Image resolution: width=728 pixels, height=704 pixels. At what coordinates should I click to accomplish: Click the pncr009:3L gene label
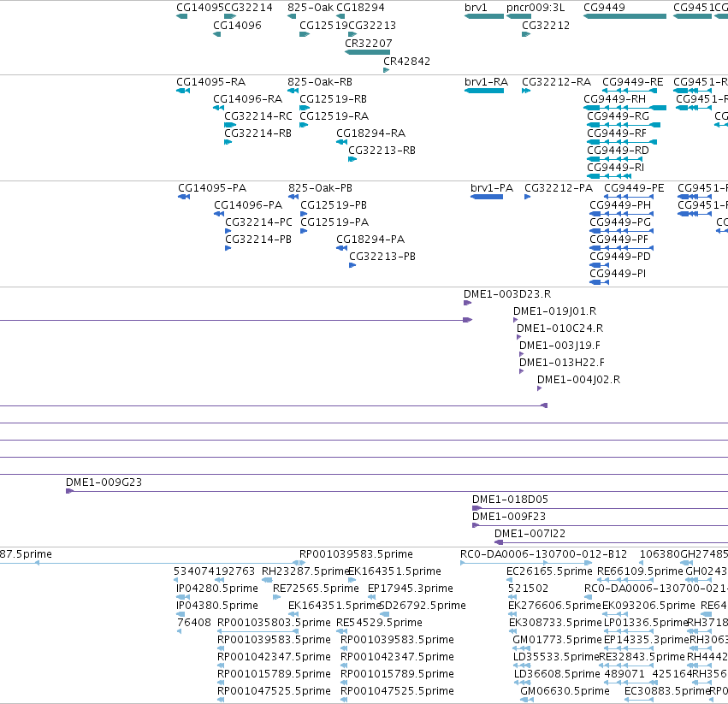tap(536, 8)
